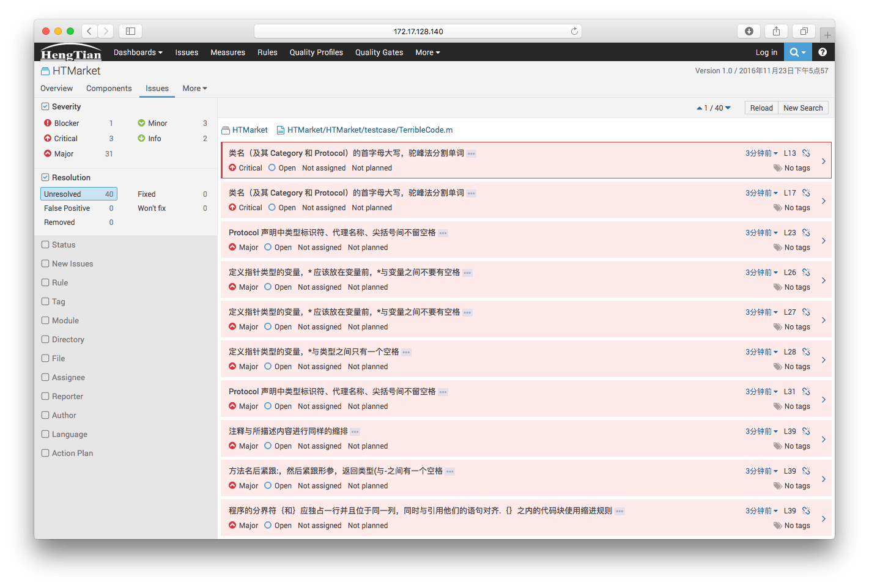The width and height of the screenshot is (869, 588).
Task: Open the More dropdown in top navbar
Action: (x=427, y=53)
